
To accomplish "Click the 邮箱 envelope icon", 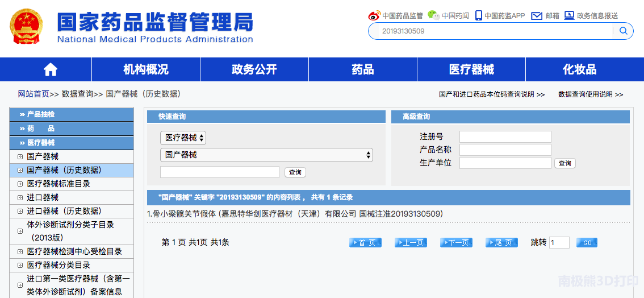I will pyautogui.click(x=537, y=15).
